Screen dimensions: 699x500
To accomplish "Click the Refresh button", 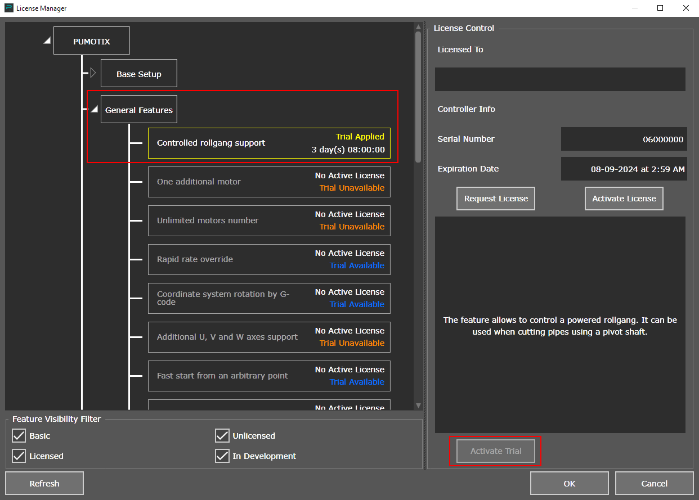I will pos(44,483).
